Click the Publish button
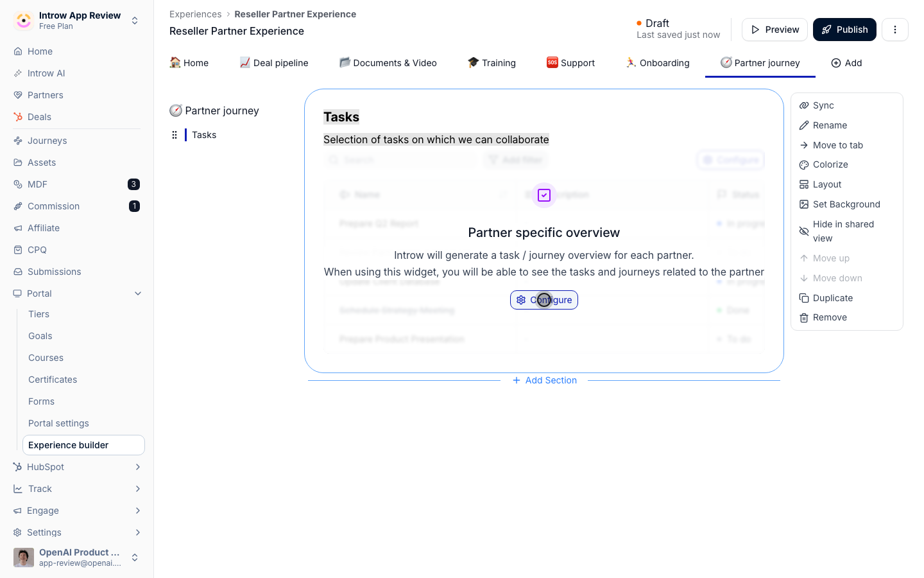Image resolution: width=924 pixels, height=578 pixels. 844,30
